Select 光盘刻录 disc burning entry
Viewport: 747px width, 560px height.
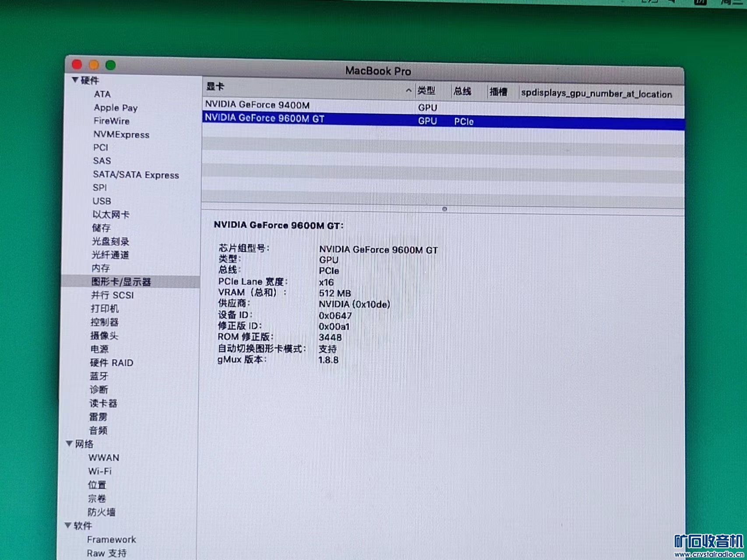(110, 241)
